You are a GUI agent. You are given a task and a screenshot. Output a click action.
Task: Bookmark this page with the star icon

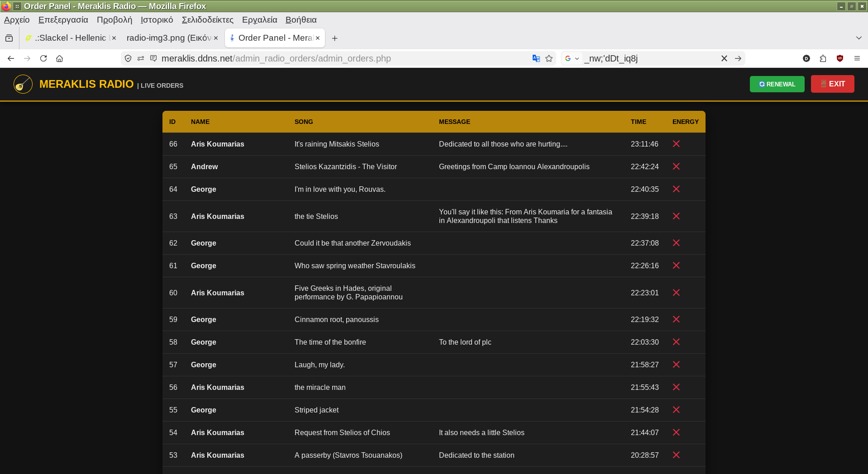coord(549,58)
